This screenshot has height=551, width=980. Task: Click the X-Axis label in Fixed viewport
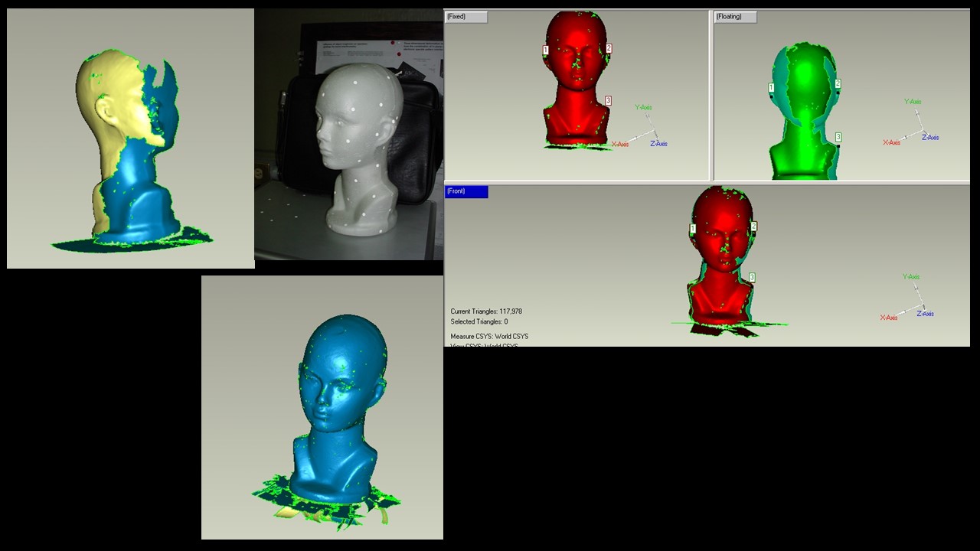click(x=619, y=144)
